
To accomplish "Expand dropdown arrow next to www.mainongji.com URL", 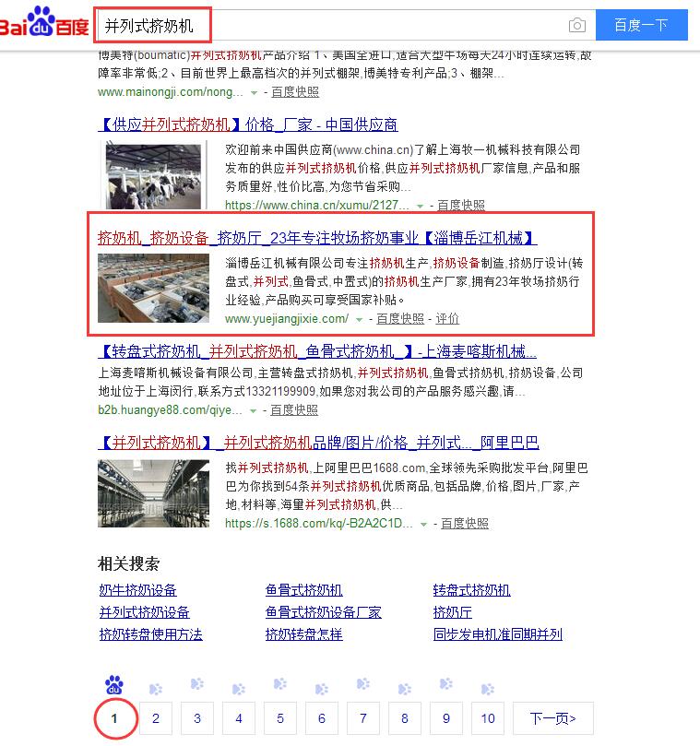I will (x=255, y=93).
